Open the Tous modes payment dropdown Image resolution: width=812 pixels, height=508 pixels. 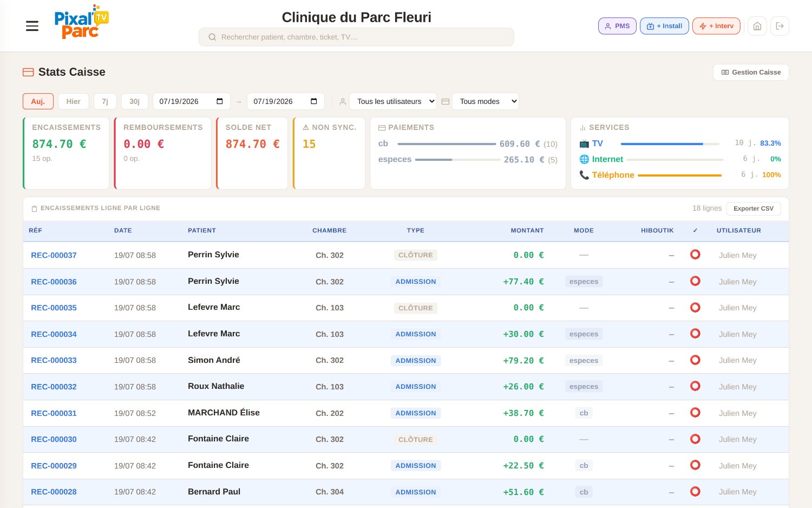[x=486, y=101]
